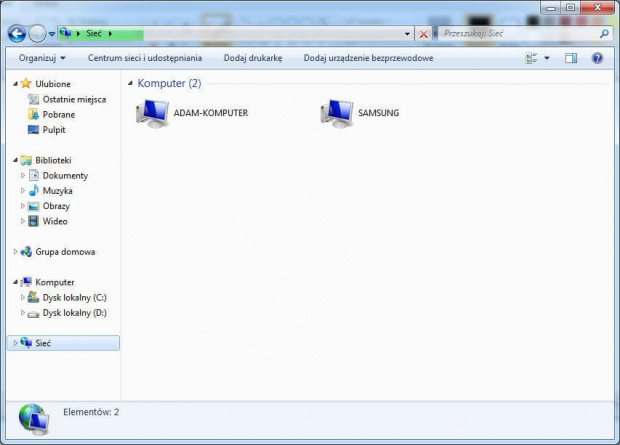Viewport: 620px width, 445px height.
Task: Select the SAMSUNG computer icon
Action: tap(336, 113)
